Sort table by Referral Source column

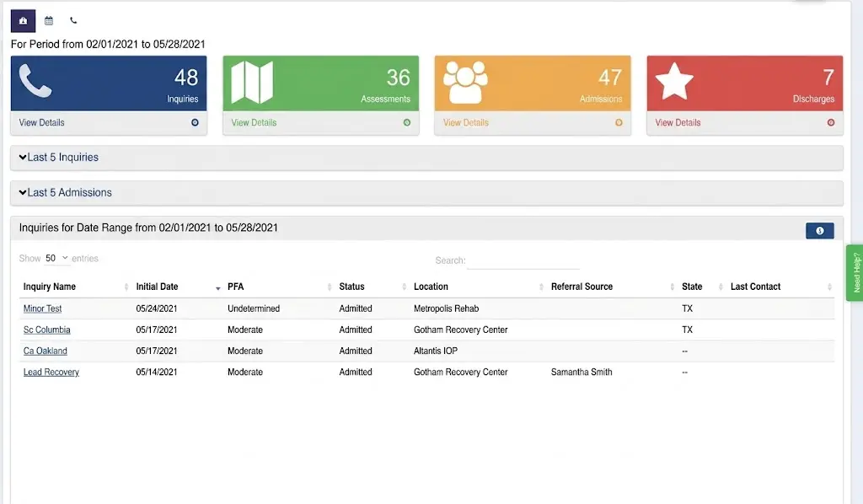613,287
